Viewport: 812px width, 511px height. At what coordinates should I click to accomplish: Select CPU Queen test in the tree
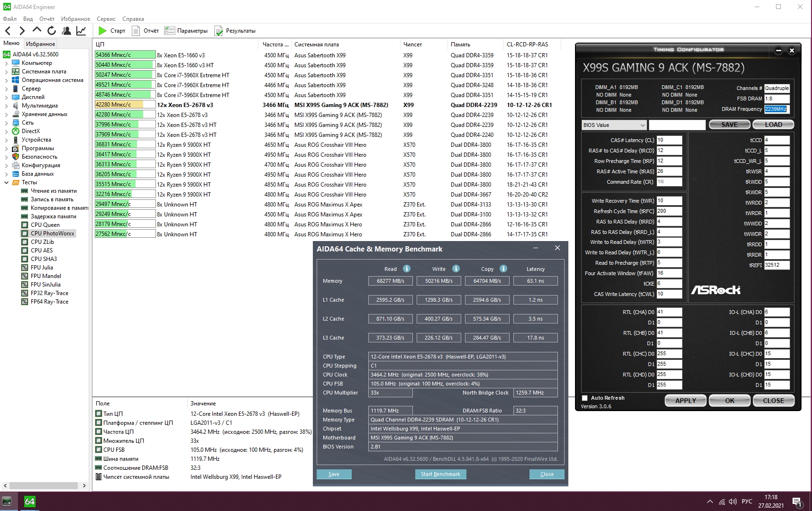pos(45,225)
